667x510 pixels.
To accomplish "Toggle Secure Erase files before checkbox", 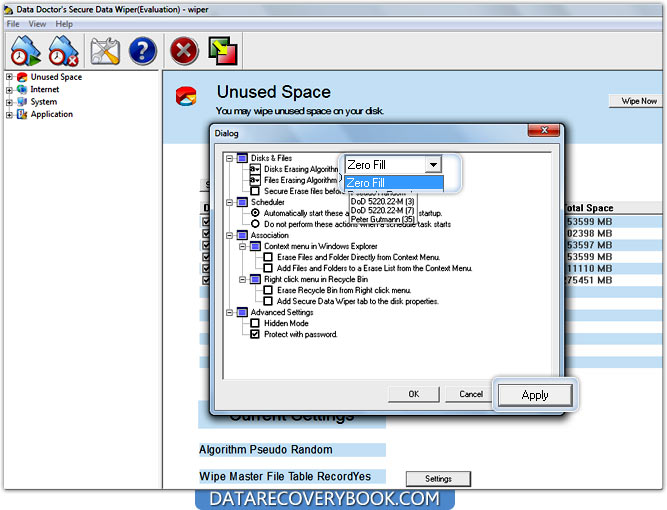I will pos(255,191).
